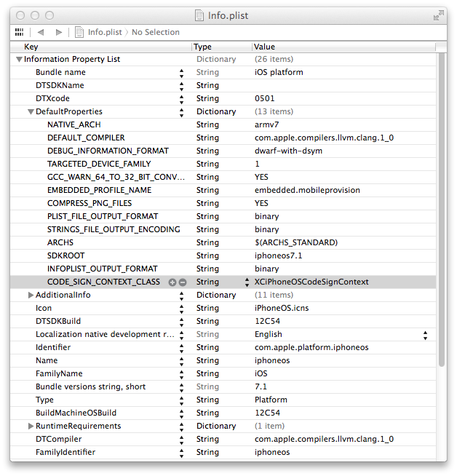This screenshot has height=476, width=457.
Task: Open the key stepper for BuildMachineOSBuild
Action: click(181, 413)
